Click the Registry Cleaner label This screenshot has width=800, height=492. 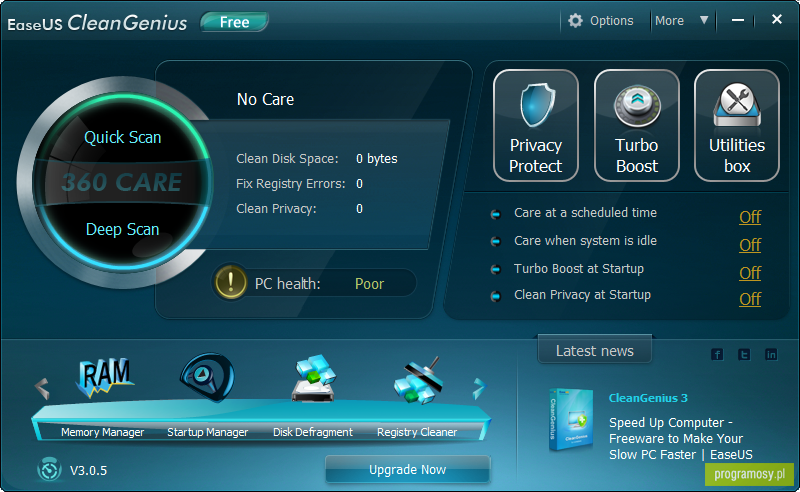click(417, 432)
